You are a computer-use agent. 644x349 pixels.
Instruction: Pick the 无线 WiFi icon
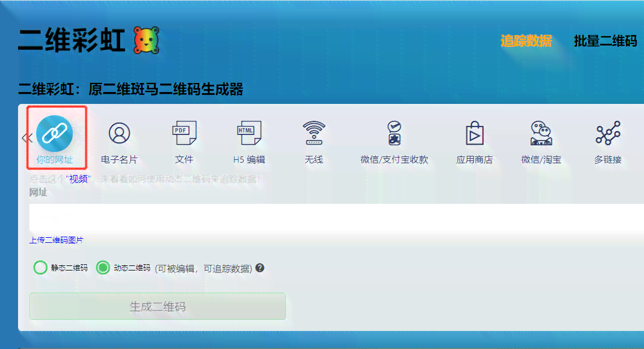click(x=314, y=133)
